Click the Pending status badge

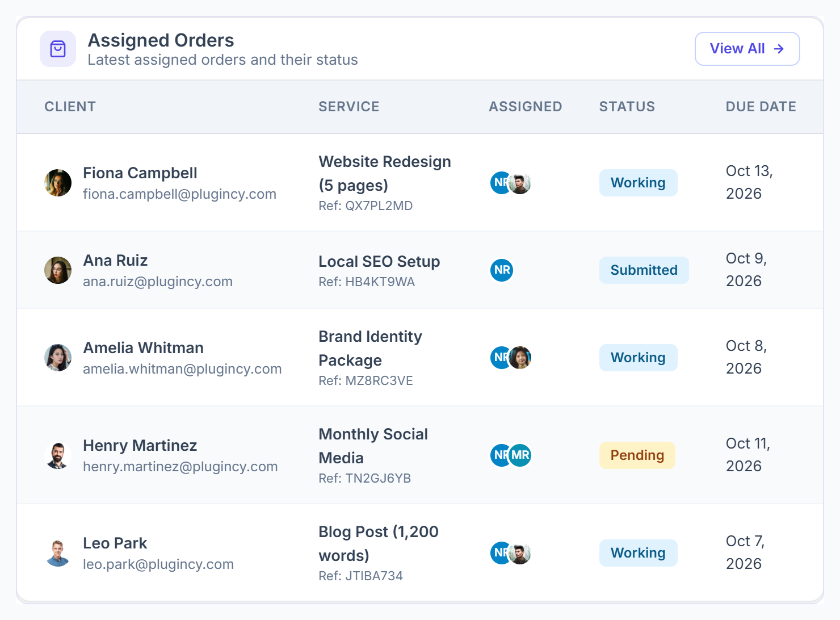637,455
